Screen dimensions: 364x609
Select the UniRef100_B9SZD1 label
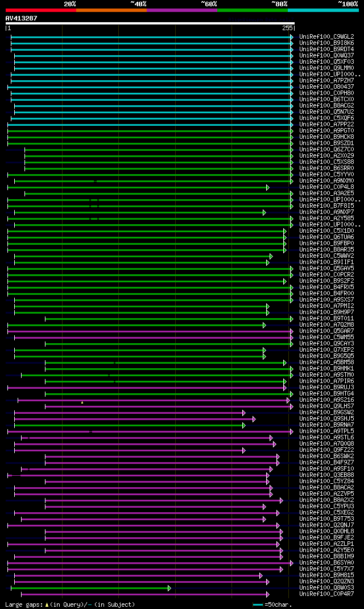[326, 143]
